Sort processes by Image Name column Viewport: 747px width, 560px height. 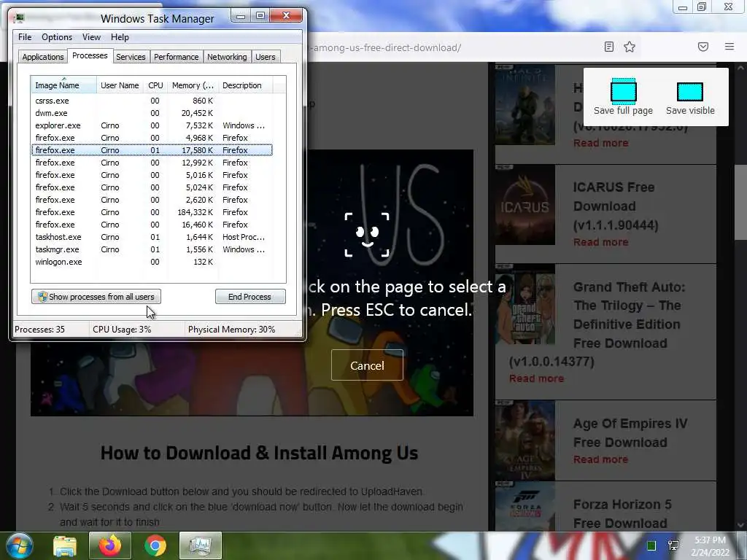point(64,85)
